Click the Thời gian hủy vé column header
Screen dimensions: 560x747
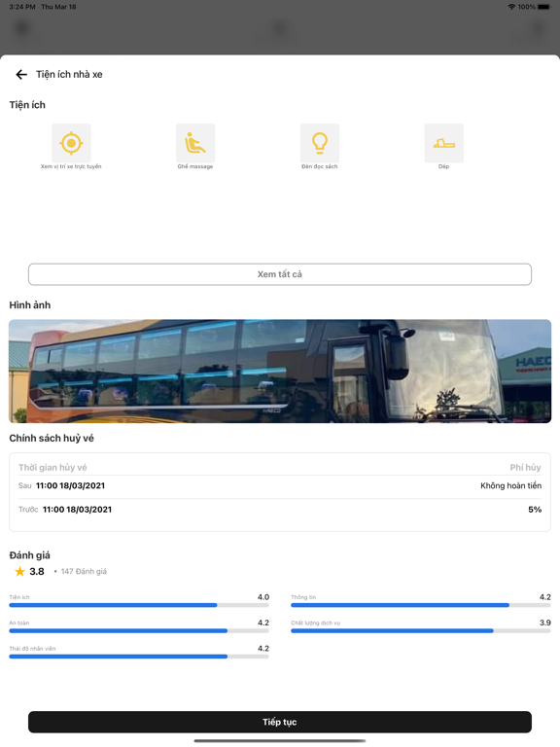(52, 467)
